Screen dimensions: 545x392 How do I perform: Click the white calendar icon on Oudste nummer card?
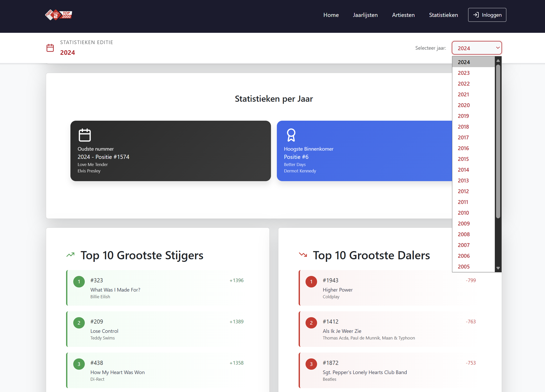(85, 135)
